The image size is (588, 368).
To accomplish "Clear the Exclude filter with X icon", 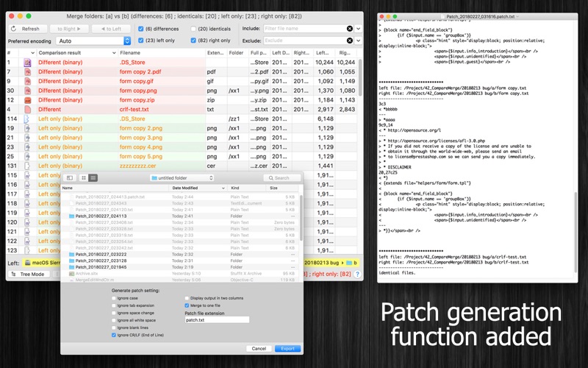I will point(350,40).
